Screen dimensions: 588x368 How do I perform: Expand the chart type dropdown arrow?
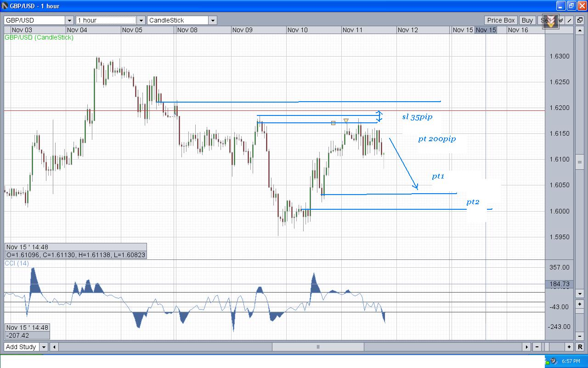pyautogui.click(x=212, y=20)
